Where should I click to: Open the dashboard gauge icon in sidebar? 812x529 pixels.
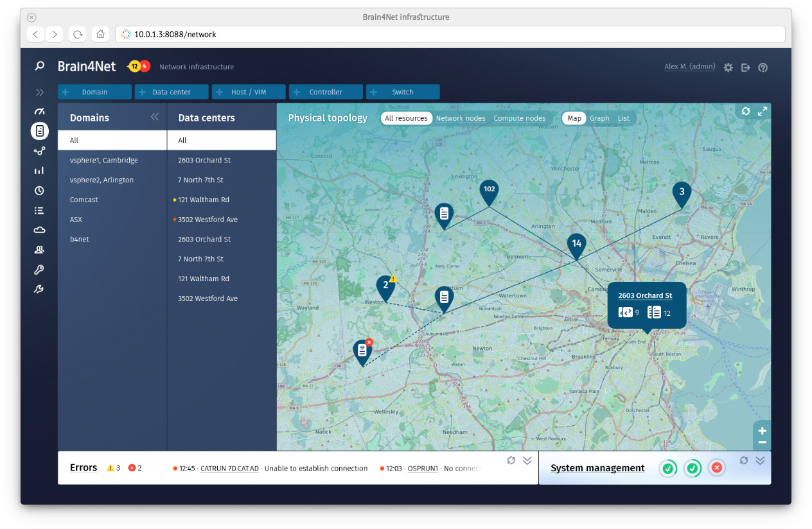(40, 112)
